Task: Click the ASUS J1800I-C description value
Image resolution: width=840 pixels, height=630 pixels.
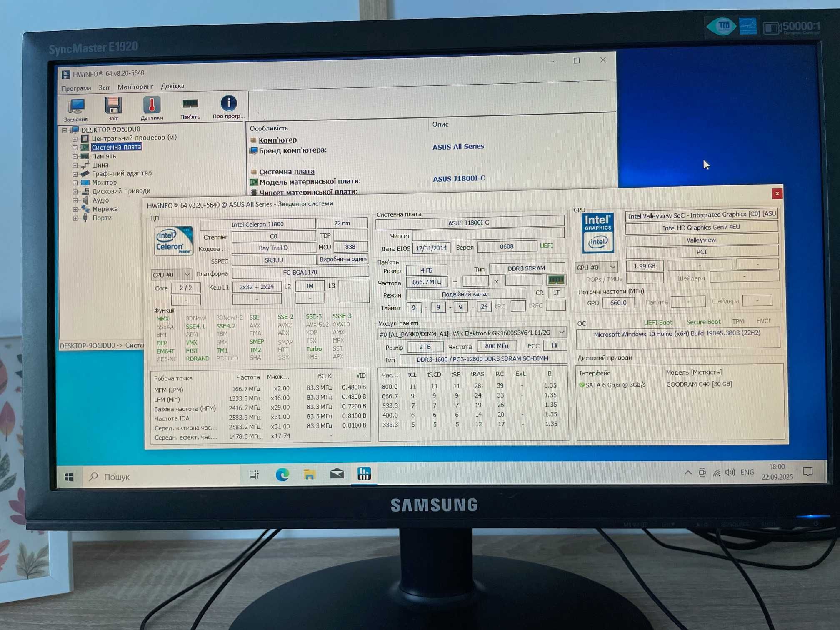Action: pyautogui.click(x=459, y=178)
